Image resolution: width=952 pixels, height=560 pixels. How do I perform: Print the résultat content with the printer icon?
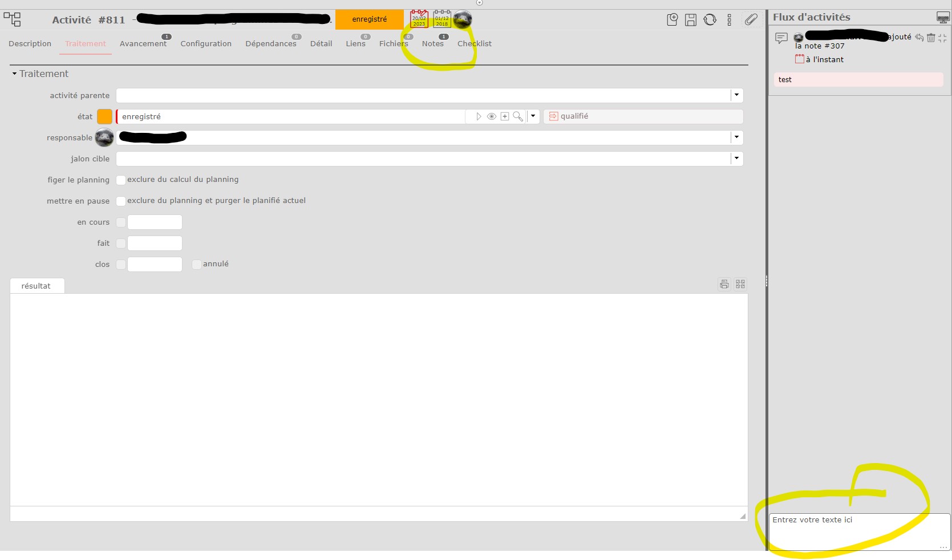pyautogui.click(x=724, y=284)
